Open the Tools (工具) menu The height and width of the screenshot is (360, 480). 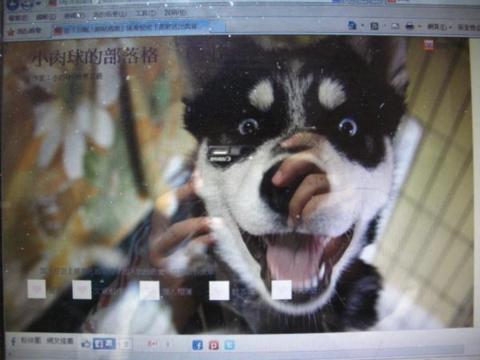coord(146,13)
